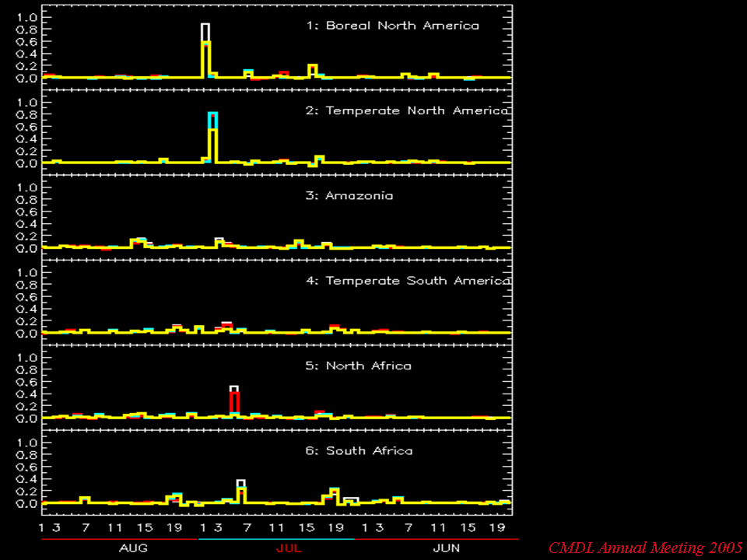Click the date label 15 above AUG
The height and width of the screenshot is (560, 747).
[145, 527]
